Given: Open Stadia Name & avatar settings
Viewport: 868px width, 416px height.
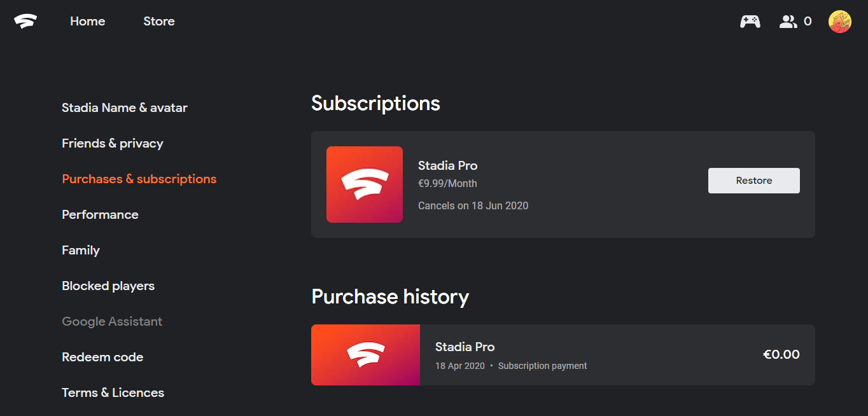Looking at the screenshot, I should (125, 108).
